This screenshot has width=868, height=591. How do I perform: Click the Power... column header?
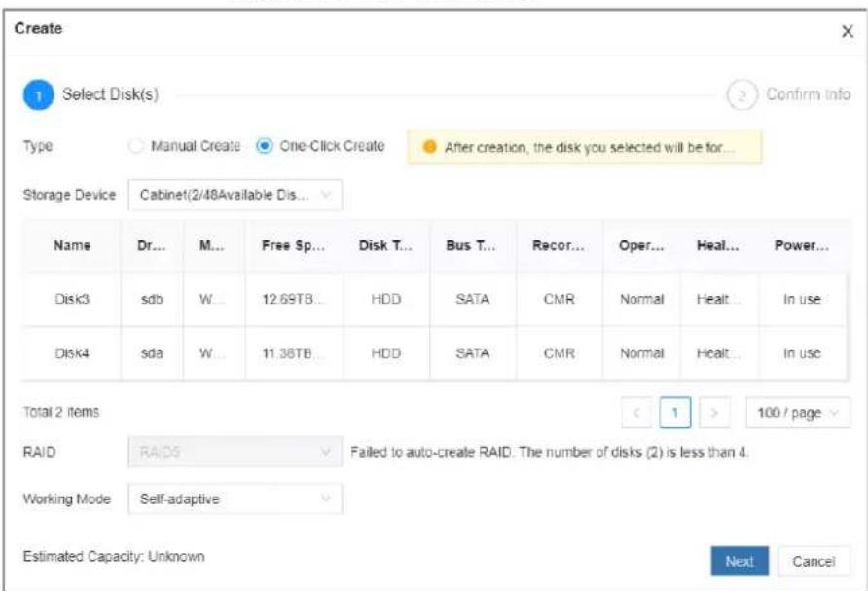click(802, 245)
